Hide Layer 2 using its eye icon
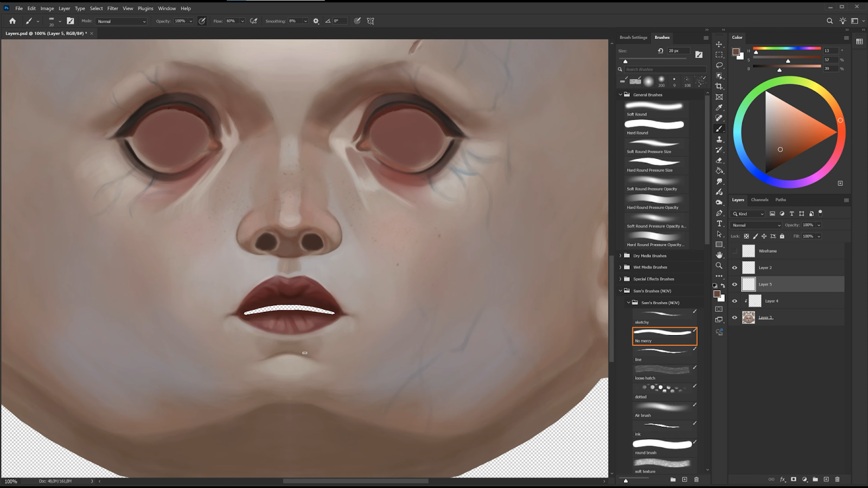 (735, 268)
